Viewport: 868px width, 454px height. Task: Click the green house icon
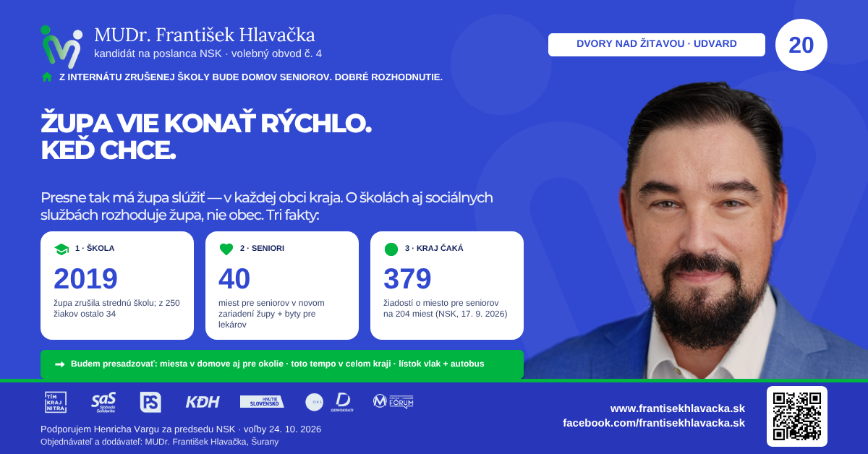click(47, 77)
